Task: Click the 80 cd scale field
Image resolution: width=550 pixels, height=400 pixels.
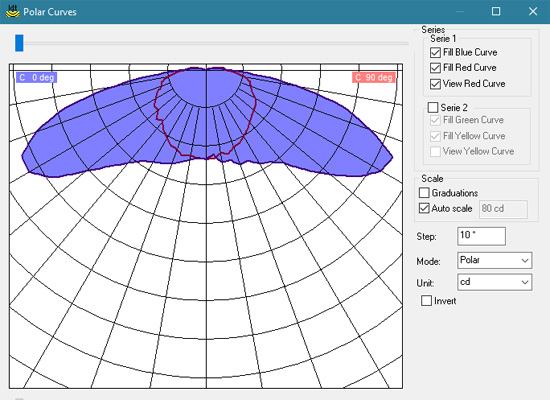Action: point(503,209)
